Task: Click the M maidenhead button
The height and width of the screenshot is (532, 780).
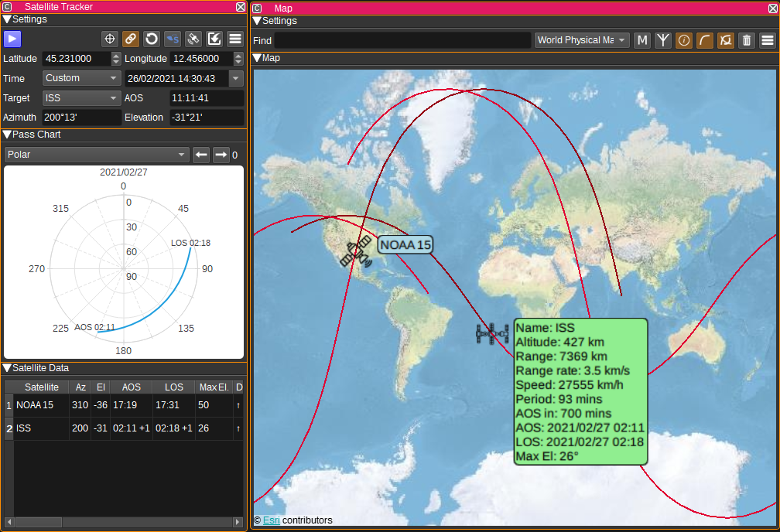Action: (x=642, y=40)
